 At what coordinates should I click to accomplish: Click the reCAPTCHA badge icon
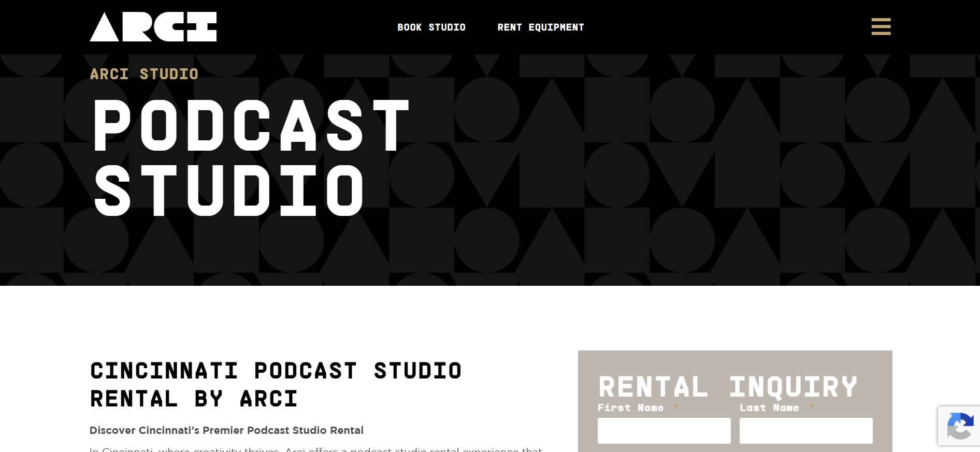point(960,426)
